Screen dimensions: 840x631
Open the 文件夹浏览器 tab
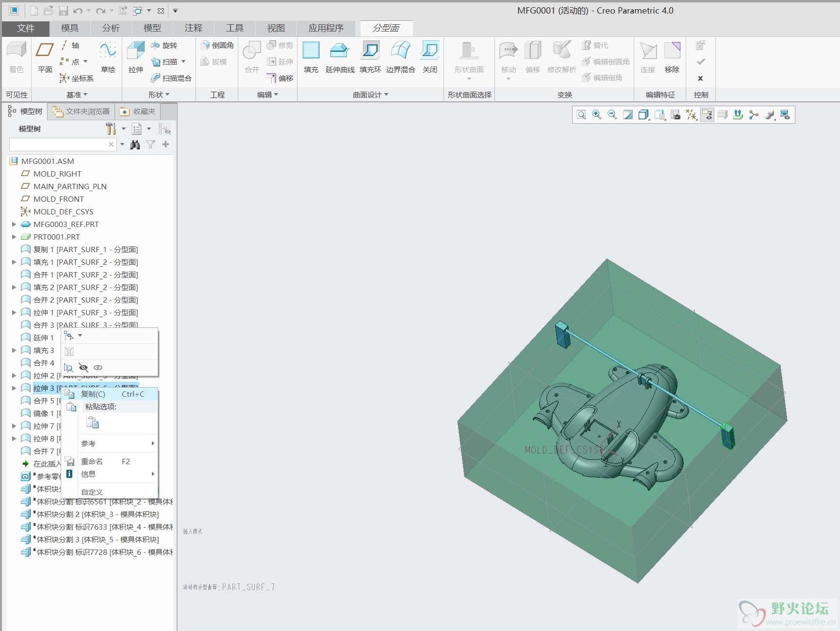82,112
